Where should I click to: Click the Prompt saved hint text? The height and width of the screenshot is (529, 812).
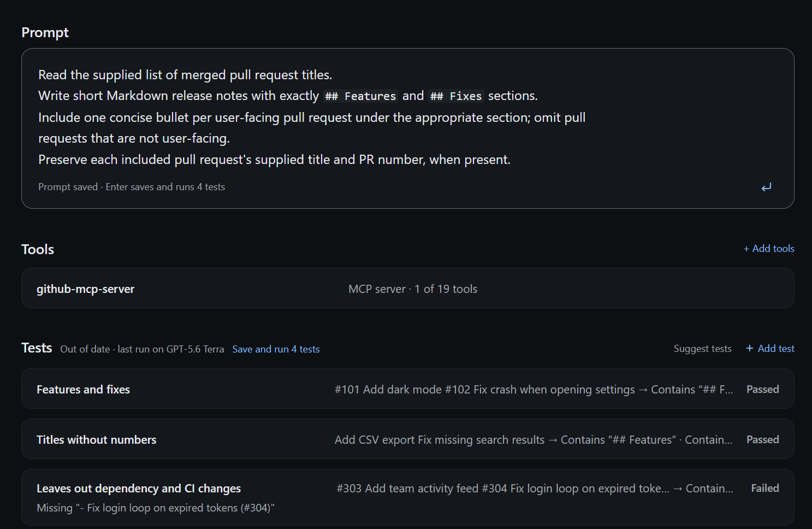click(x=132, y=187)
